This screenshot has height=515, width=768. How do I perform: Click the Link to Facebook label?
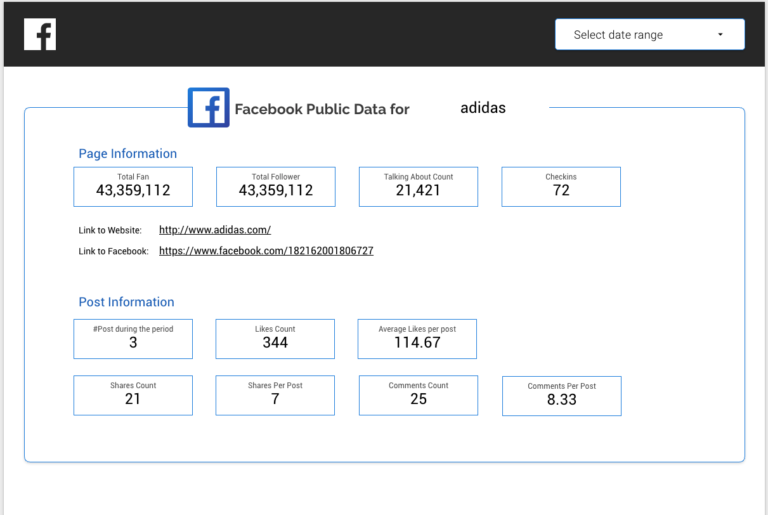[114, 251]
